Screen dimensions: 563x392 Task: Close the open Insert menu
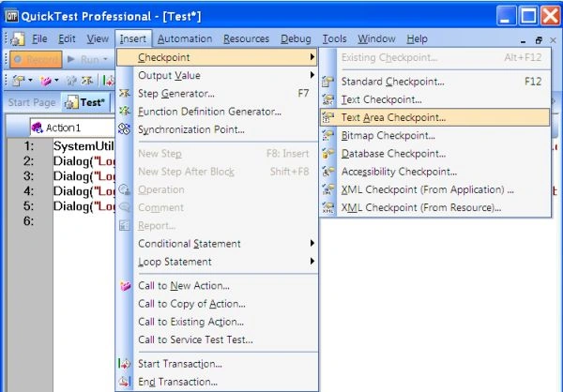click(133, 38)
